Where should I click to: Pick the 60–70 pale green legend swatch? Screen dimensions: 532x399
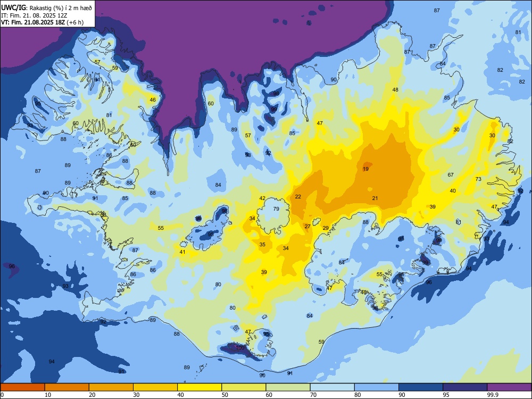288,387
